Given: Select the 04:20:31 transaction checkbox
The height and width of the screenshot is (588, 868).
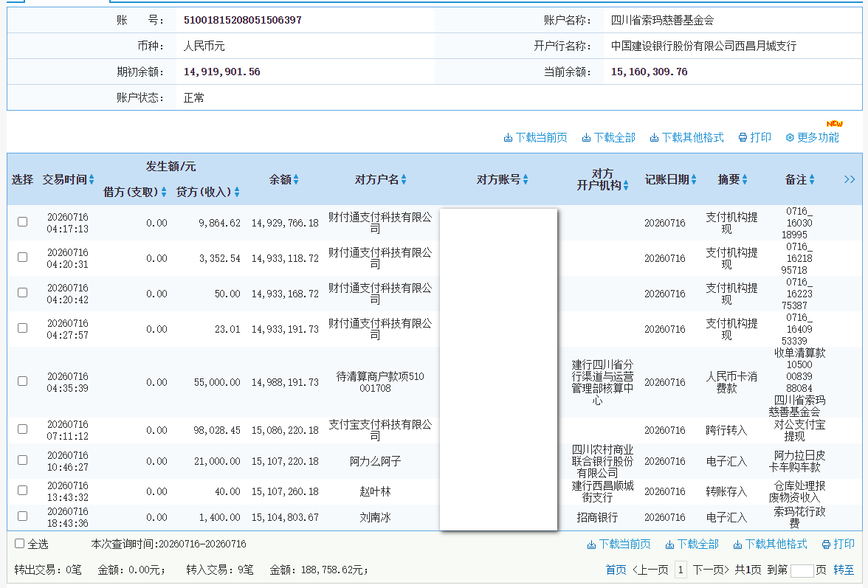Looking at the screenshot, I should tap(23, 257).
